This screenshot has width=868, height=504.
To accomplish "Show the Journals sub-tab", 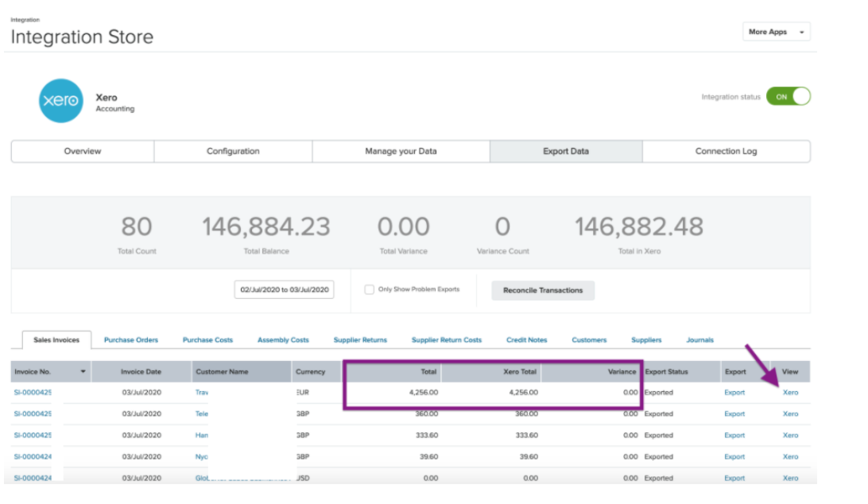I will (699, 340).
